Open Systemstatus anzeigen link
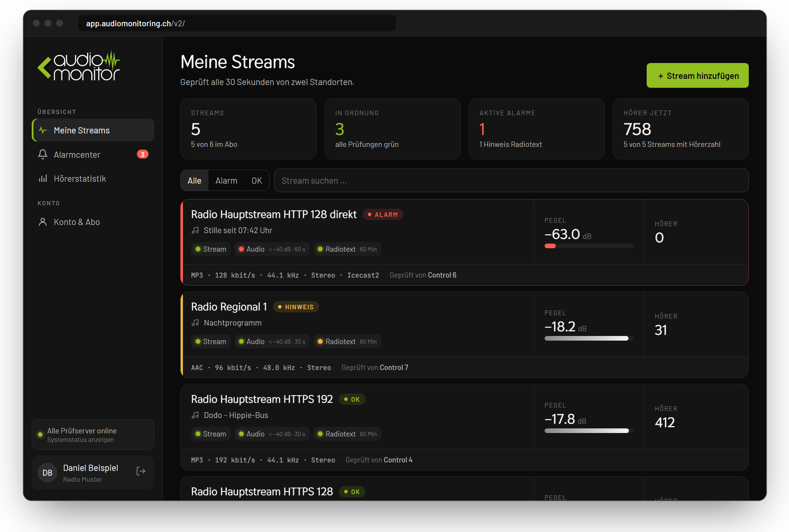789x532 pixels. click(x=80, y=440)
